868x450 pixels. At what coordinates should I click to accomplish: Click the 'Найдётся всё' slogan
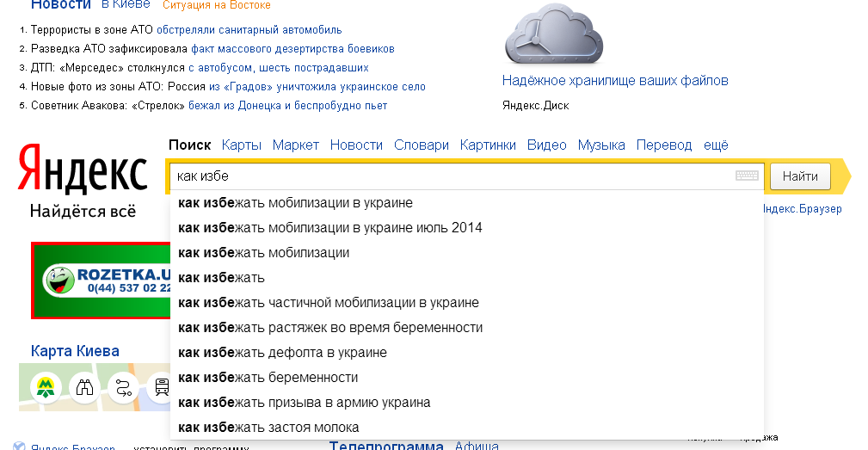(x=83, y=211)
